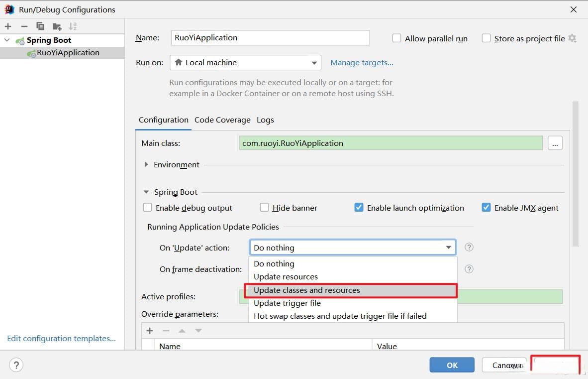The width and height of the screenshot is (588, 379).
Task: Enable debug output checkbox
Action: (x=147, y=208)
